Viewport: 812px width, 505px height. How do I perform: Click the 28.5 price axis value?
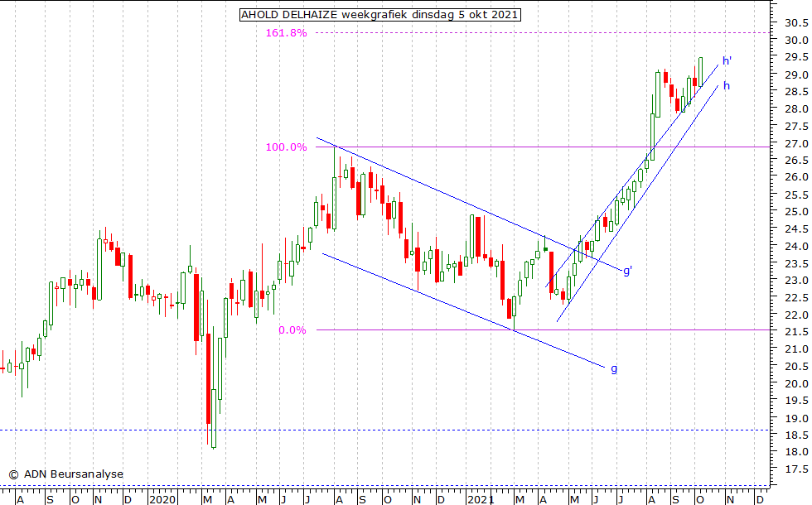796,92
